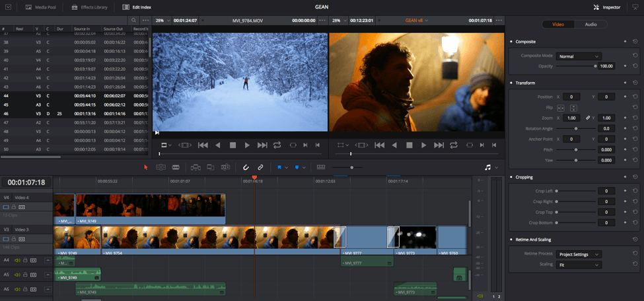Viewport: 644px width, 301px height.
Task: Search the Edit Index list
Action: click(133, 20)
